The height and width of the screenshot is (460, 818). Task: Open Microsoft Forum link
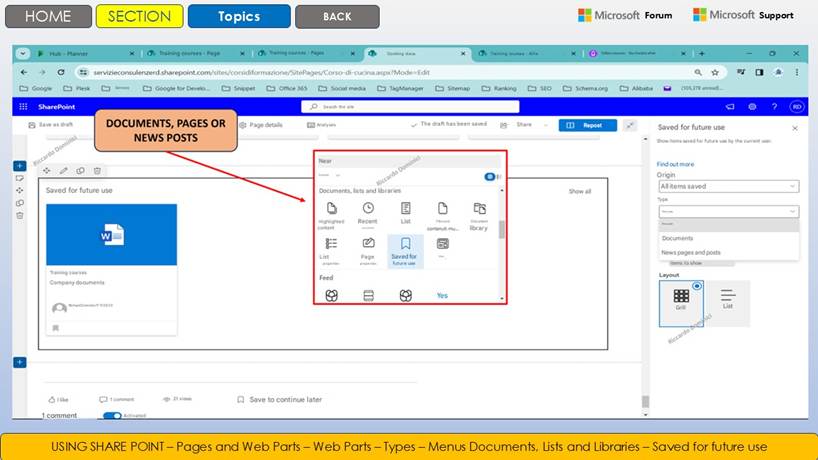(x=625, y=15)
